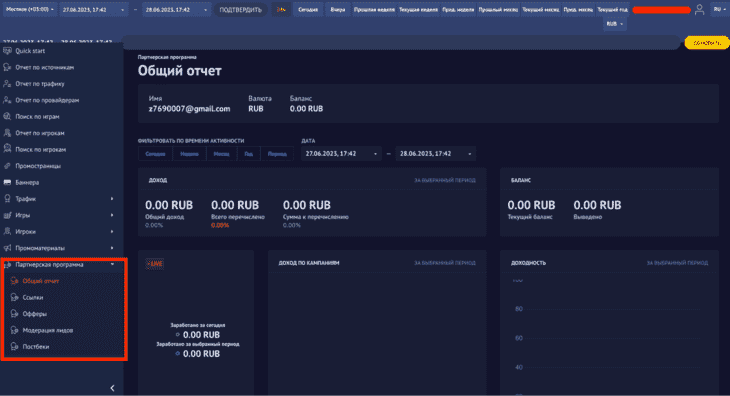The width and height of the screenshot is (730, 396).
Task: Click the Отчет по провайдерам icon
Action: coord(7,100)
